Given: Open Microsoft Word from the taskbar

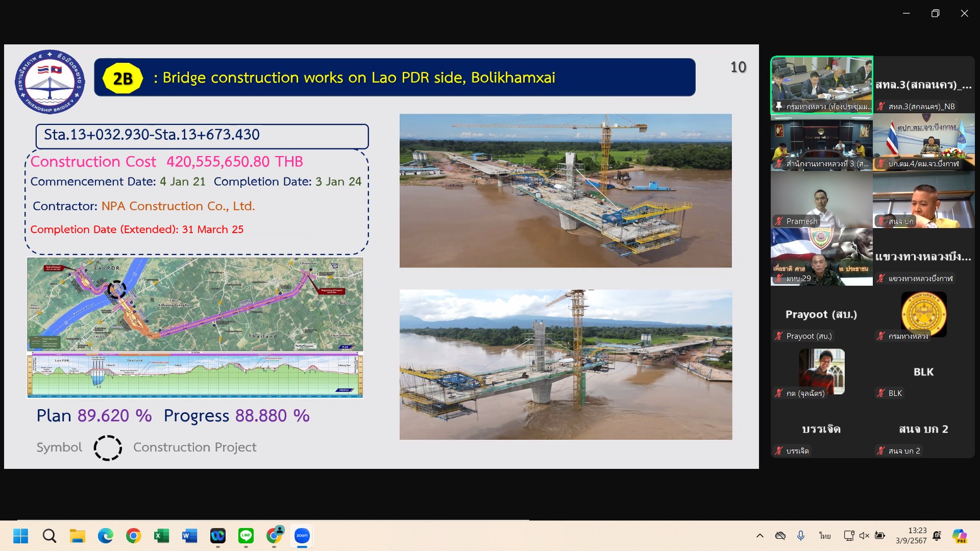Looking at the screenshot, I should point(189,536).
